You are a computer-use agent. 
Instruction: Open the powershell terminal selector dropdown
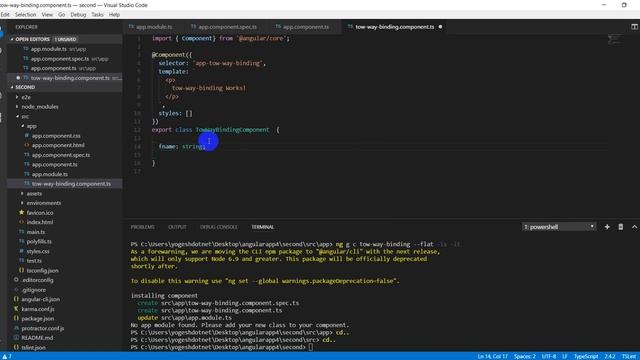click(x=559, y=227)
